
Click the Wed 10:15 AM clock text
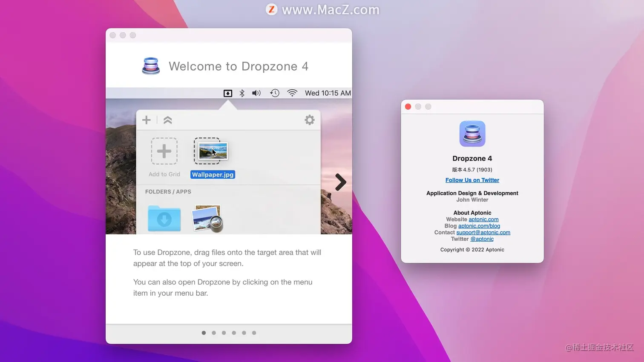pyautogui.click(x=328, y=93)
